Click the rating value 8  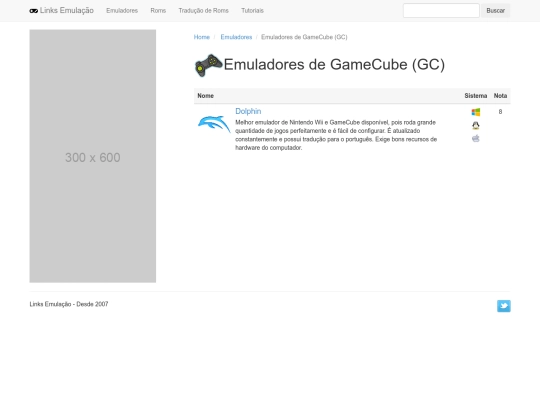tap(500, 112)
